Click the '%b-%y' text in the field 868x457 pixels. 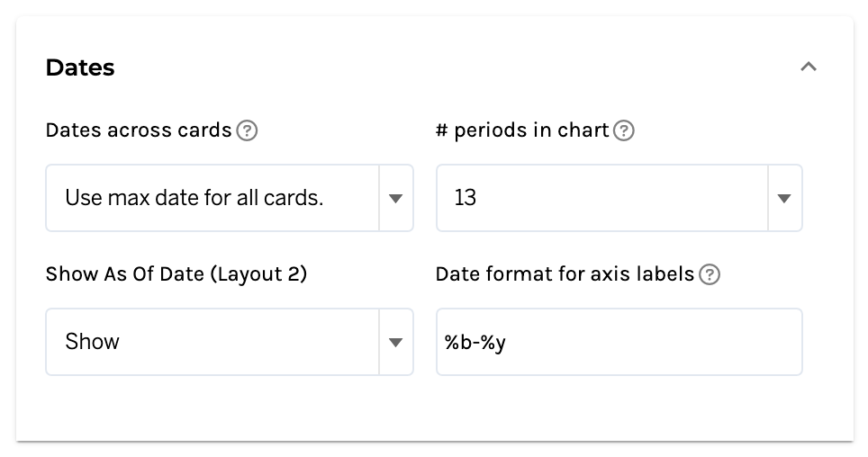(475, 342)
